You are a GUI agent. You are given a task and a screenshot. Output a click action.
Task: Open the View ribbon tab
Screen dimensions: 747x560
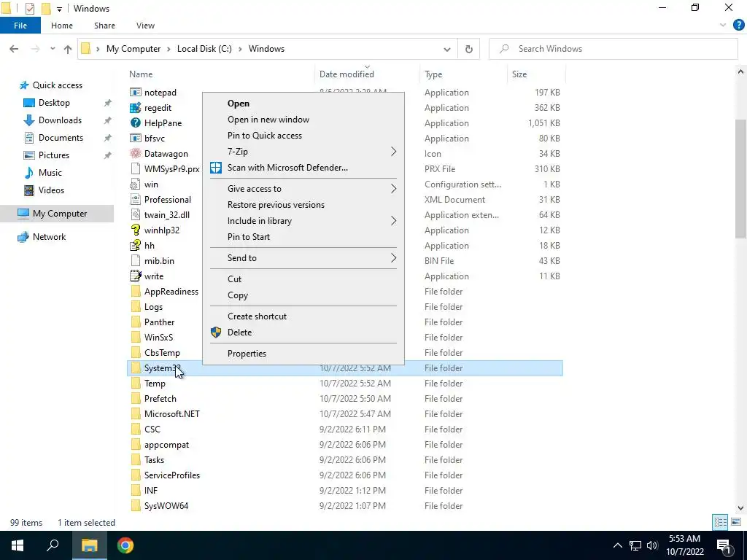click(x=145, y=26)
